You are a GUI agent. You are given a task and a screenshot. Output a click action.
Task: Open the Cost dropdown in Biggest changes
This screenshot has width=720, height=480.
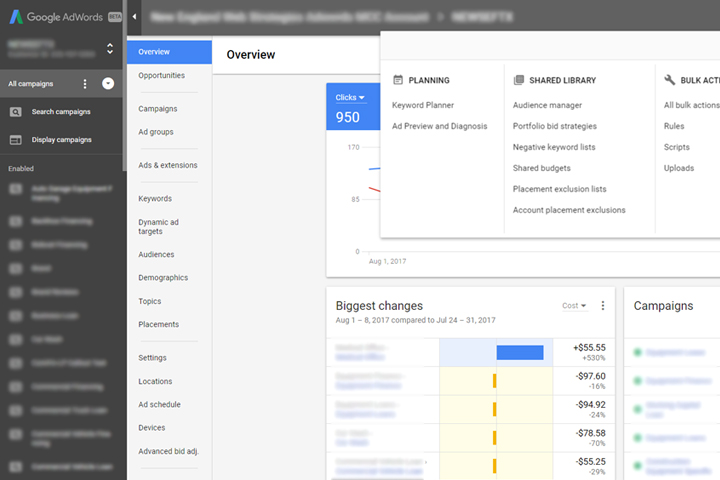(574, 306)
